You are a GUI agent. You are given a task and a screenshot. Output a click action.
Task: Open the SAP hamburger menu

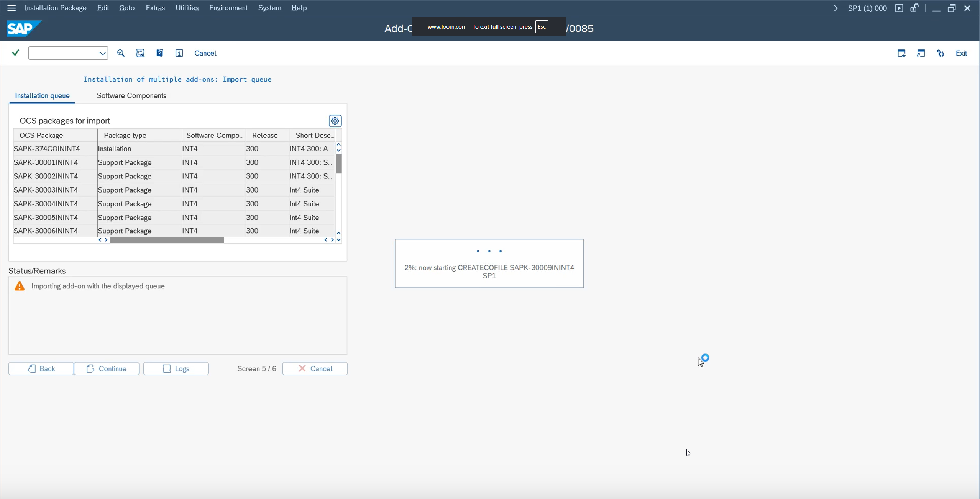tap(11, 8)
